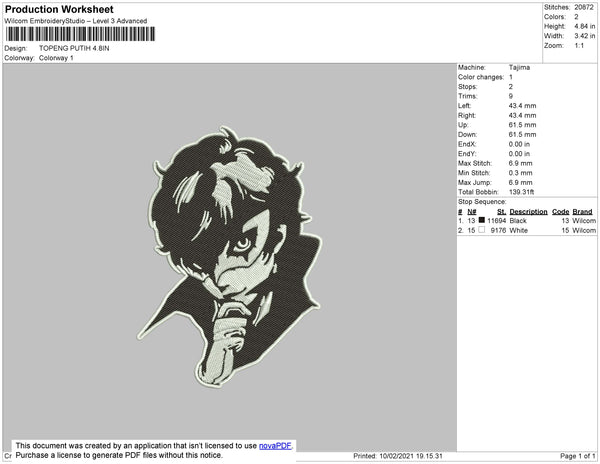Click the Printed date 10/02/2021

pyautogui.click(x=398, y=456)
